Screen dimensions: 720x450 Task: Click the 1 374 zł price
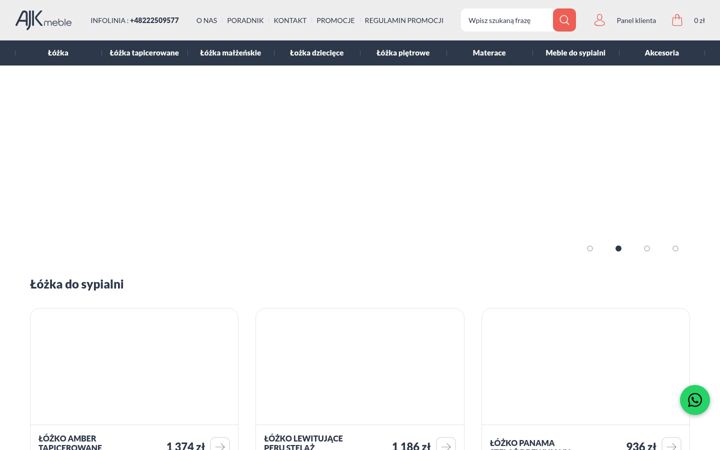point(186,445)
